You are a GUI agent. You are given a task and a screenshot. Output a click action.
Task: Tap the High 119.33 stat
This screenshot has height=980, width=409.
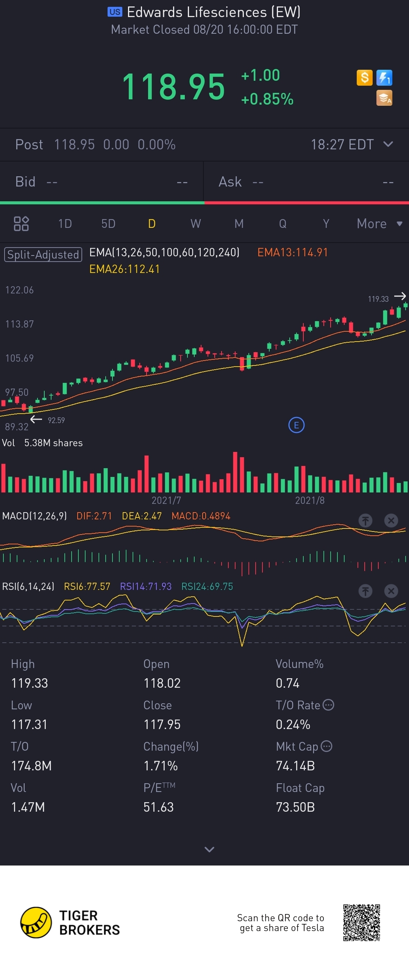[30, 673]
